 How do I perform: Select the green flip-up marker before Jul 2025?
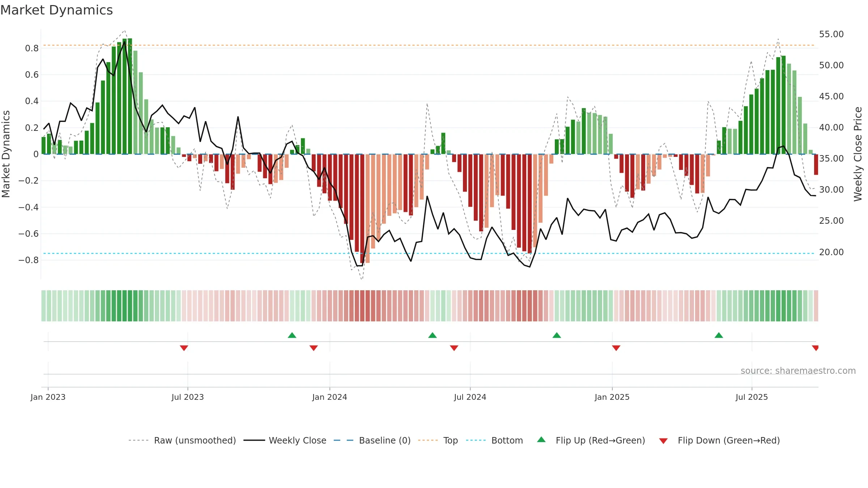point(719,335)
